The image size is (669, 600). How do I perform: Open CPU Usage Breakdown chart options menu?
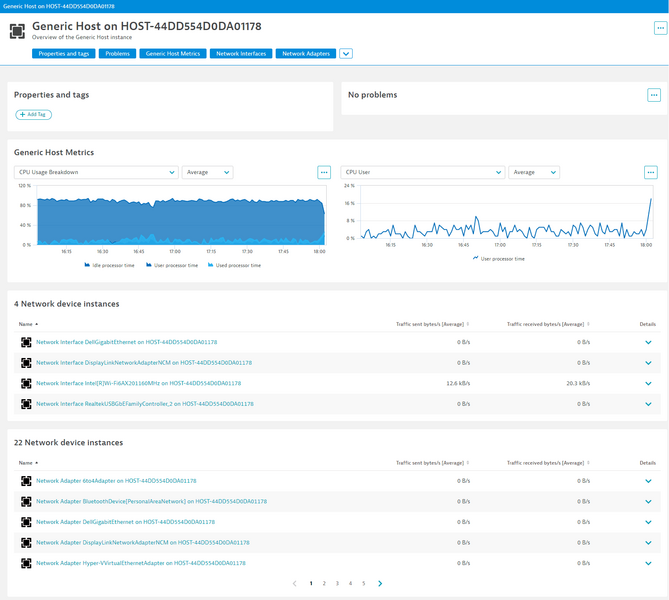(324, 172)
